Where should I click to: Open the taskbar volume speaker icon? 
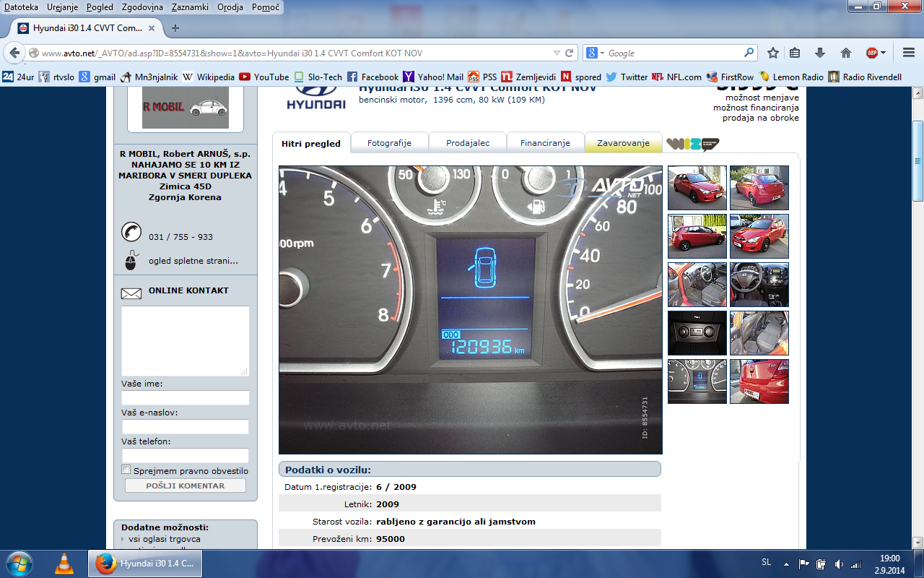pos(839,564)
